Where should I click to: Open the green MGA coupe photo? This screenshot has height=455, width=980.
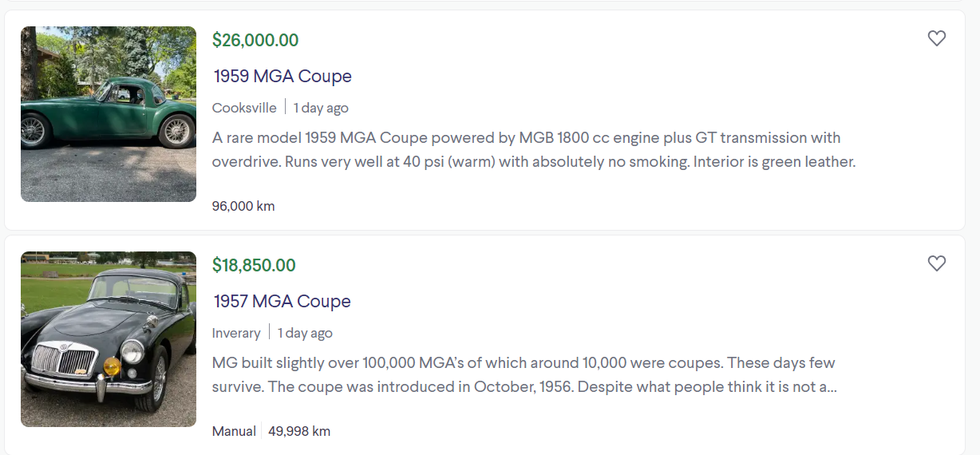109,114
